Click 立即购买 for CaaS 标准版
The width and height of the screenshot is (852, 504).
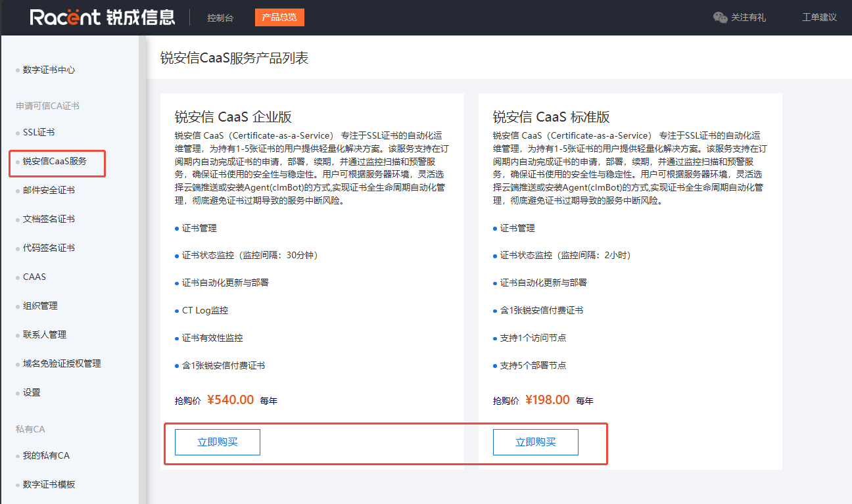coord(536,442)
